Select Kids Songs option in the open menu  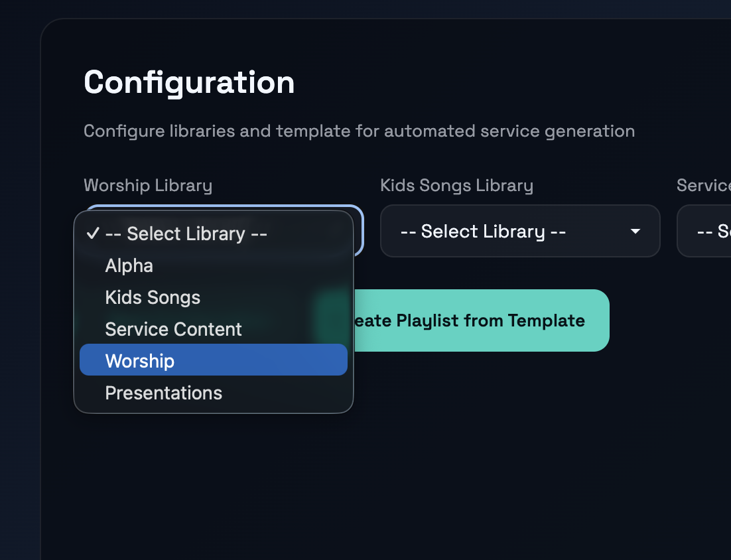tap(153, 298)
